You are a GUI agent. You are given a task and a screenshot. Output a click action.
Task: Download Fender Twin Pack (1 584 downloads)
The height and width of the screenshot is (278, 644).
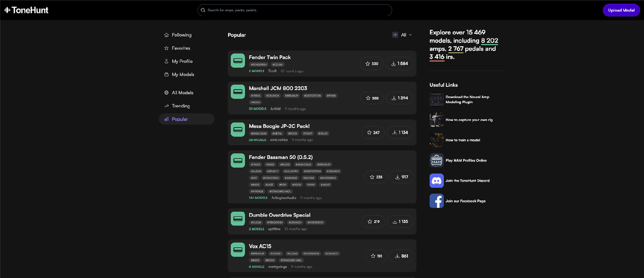[x=399, y=63]
